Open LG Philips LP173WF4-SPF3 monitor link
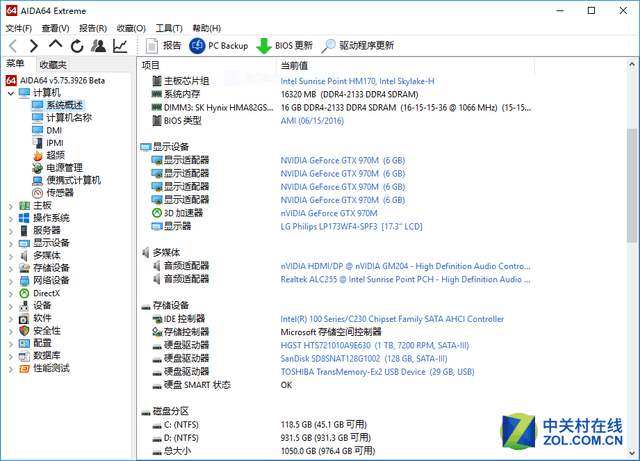Screen dimensions: 640x461 [x=351, y=226]
